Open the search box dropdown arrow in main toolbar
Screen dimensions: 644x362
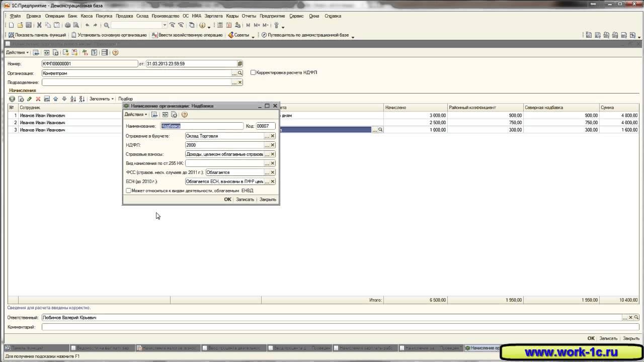(x=165, y=25)
